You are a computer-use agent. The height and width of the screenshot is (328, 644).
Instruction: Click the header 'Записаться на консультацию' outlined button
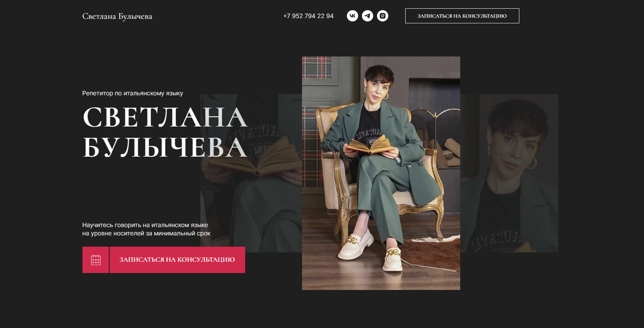(462, 16)
